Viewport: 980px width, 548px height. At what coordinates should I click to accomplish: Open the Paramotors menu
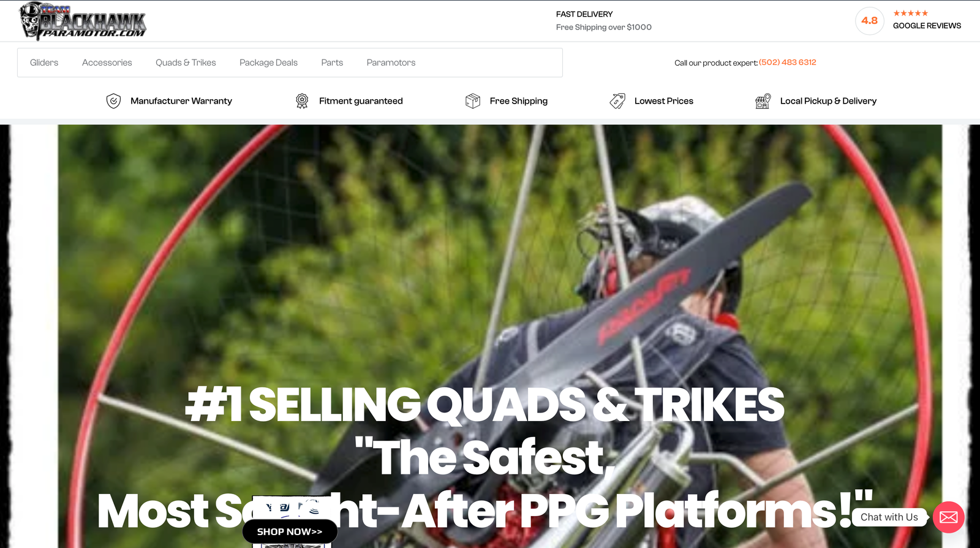click(x=391, y=63)
